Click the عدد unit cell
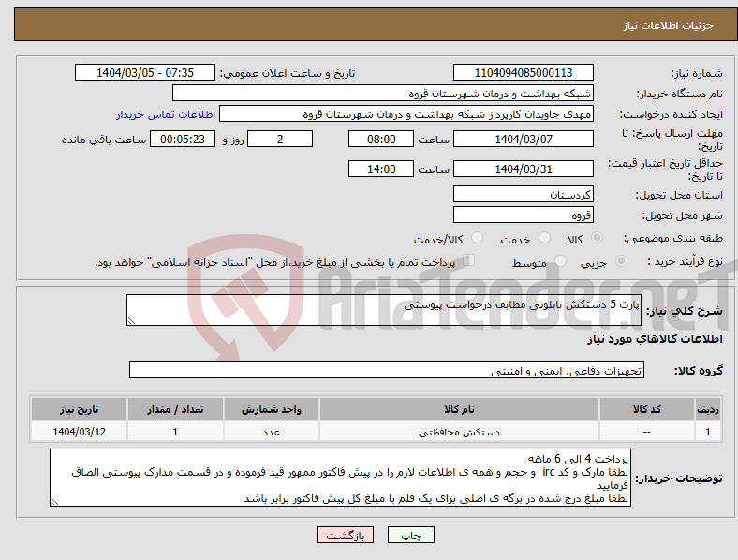The width and height of the screenshot is (738, 560). (272, 432)
